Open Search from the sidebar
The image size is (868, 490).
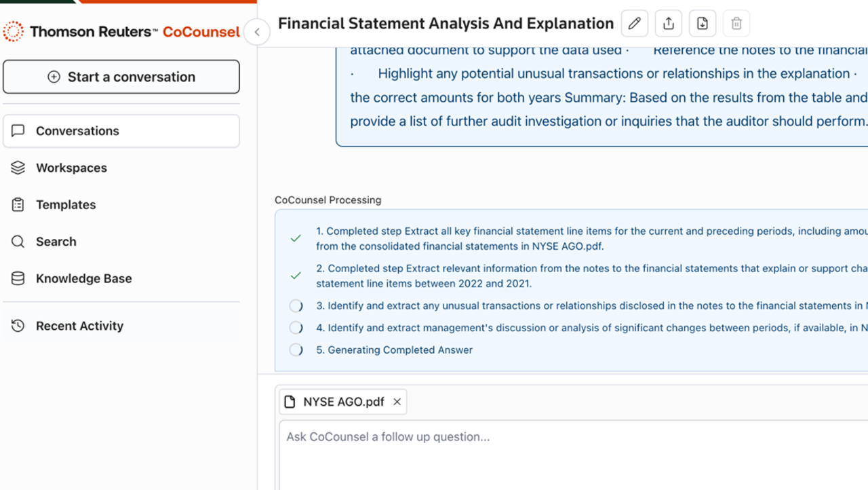coord(56,242)
